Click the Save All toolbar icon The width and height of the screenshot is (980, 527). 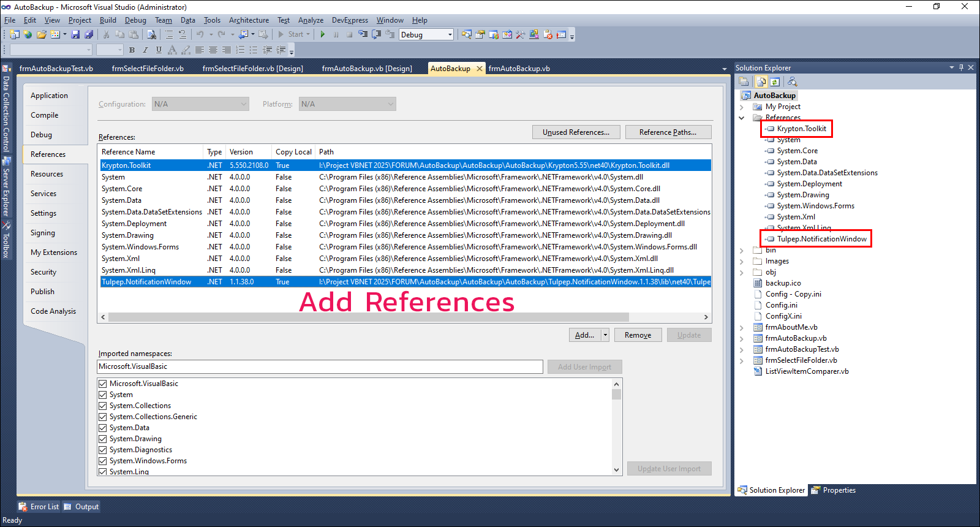pyautogui.click(x=89, y=35)
